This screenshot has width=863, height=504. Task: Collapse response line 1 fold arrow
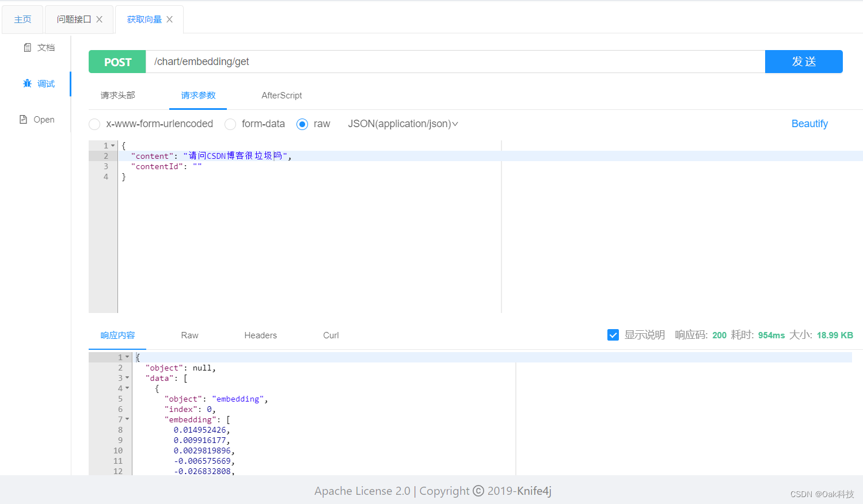point(127,357)
